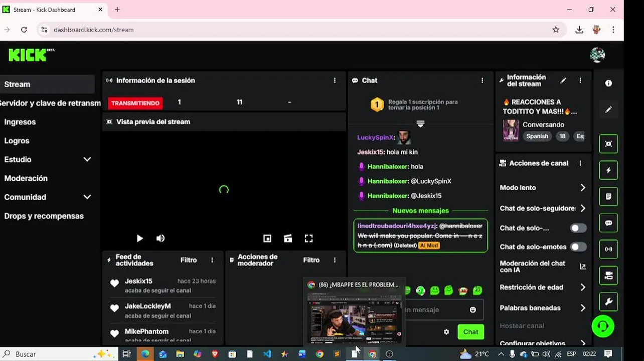Open the Información del stream three-dot menu

580,80
